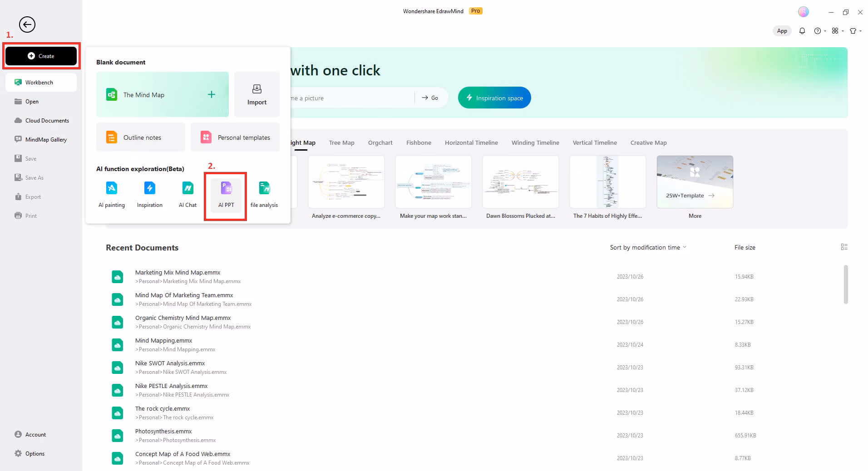Open Marketing Mix Mind Map.emmx
This screenshot has width=868, height=471.
point(178,272)
